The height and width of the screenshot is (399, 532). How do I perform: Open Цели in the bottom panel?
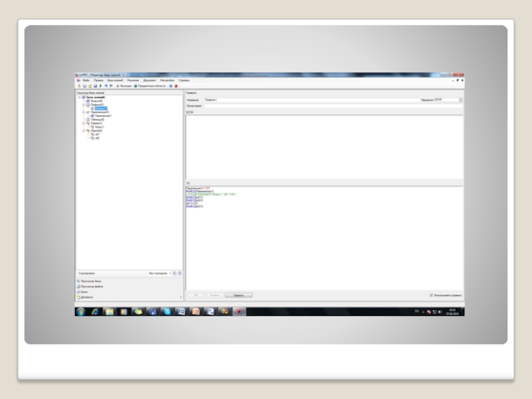[82, 292]
